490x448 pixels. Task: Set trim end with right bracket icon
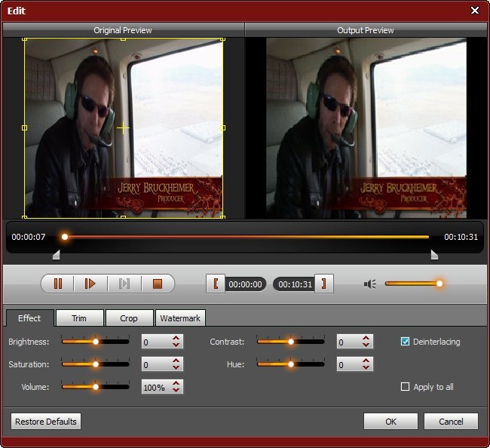[x=324, y=284]
